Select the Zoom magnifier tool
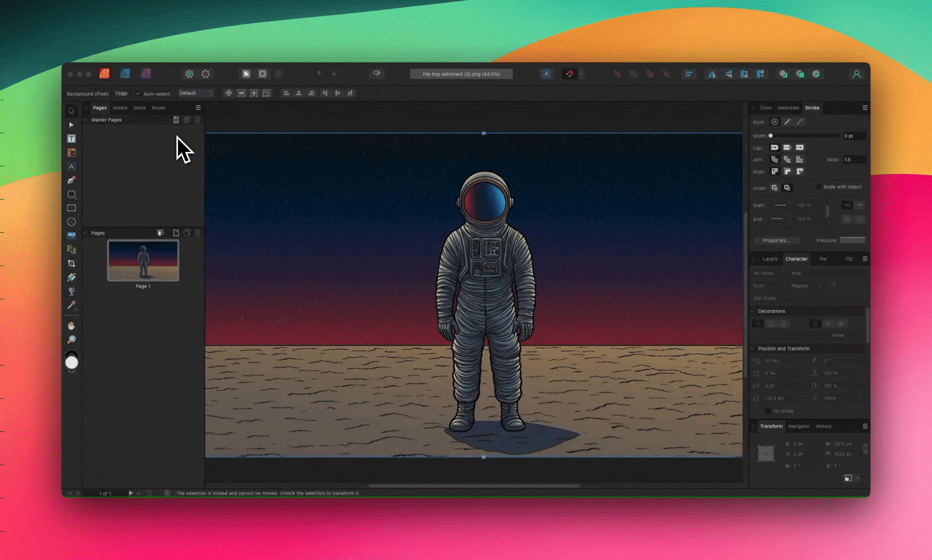This screenshot has height=560, width=932. 72,340
